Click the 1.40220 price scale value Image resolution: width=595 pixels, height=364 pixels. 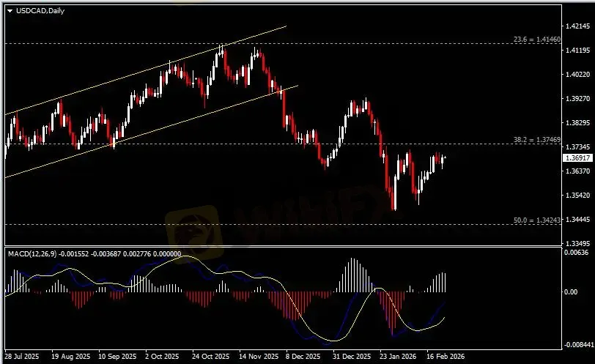tap(578, 74)
